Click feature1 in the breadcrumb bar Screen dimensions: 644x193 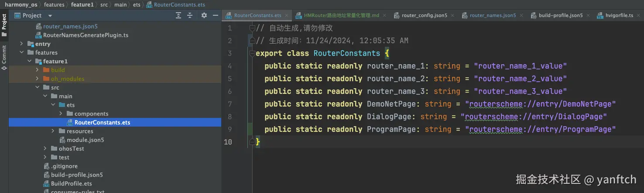(x=82, y=4)
